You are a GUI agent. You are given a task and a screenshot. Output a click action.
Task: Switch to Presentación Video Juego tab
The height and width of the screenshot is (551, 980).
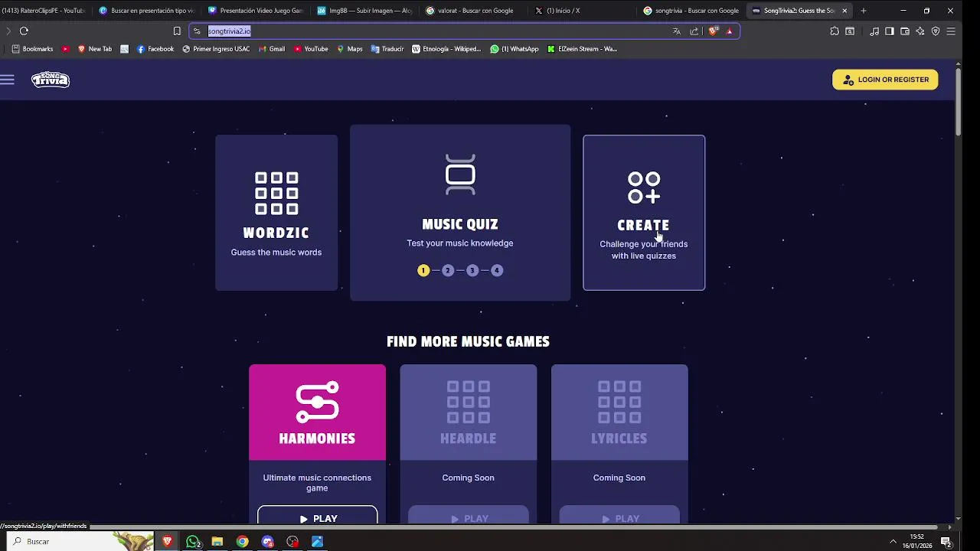256,11
